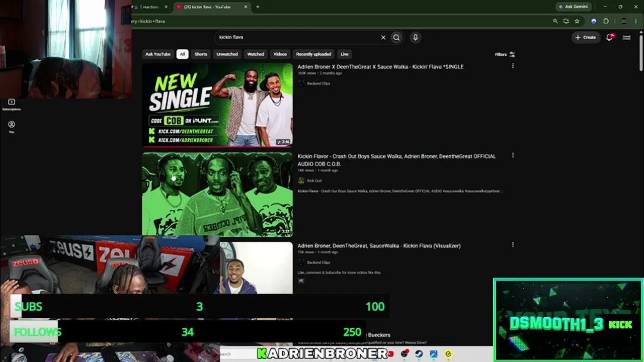Open Chrome's three-dot menu
Image resolution: width=644 pixels, height=362 pixels.
(636, 21)
